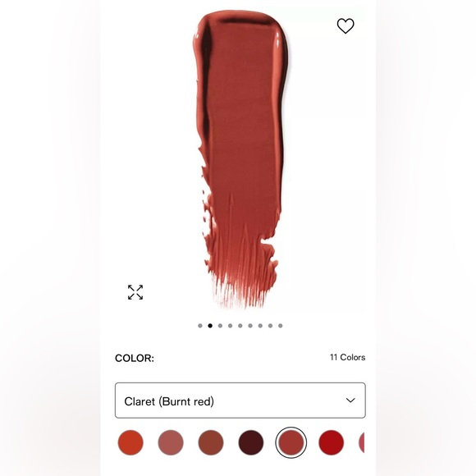476x476 pixels.
Task: Click the selected Claret swatch
Action: point(291,442)
